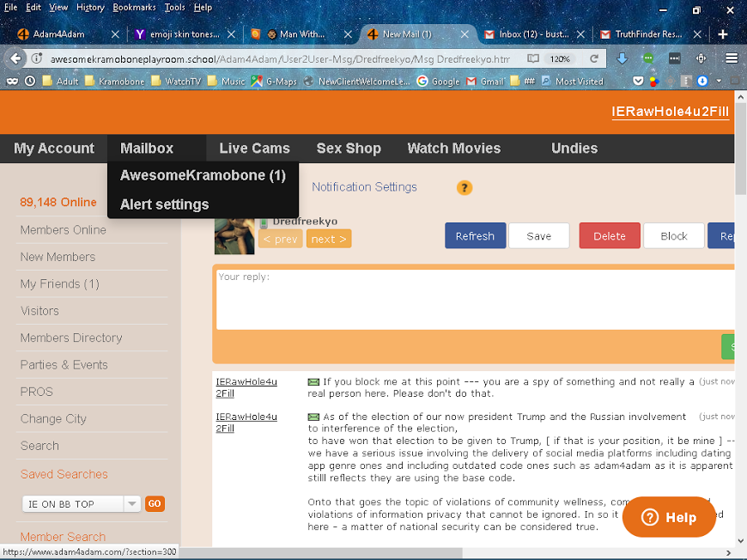Choose Alert settings from Mailbox menu
The image size is (747, 560).
click(164, 204)
